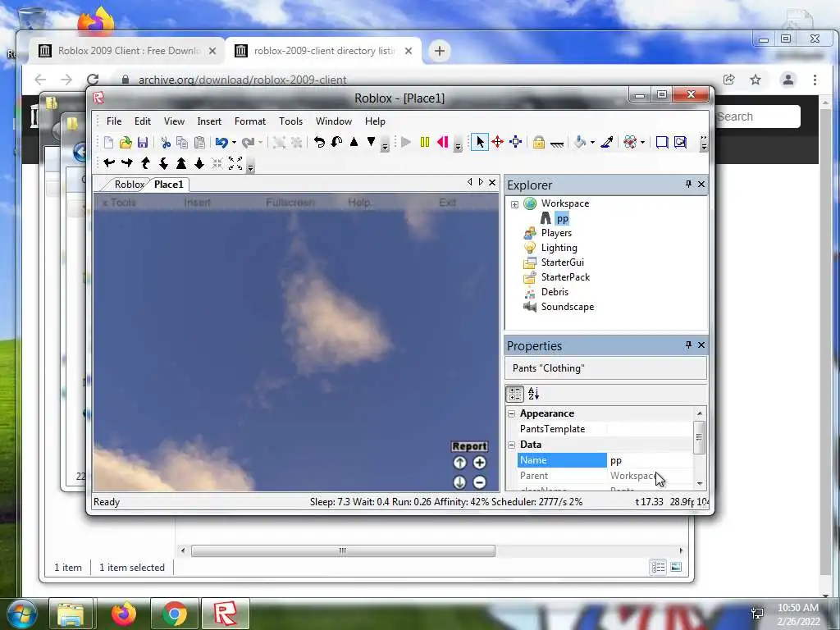Select StarterPack in the Explorer tree
Viewport: 840px width, 630px height.
[x=565, y=277]
